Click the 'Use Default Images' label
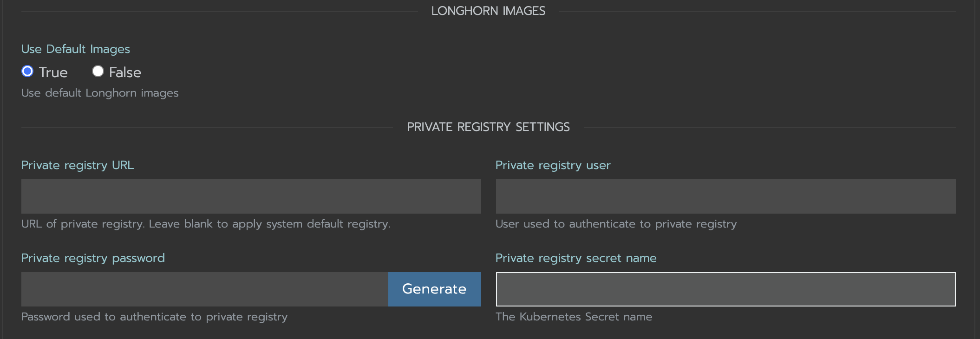The height and width of the screenshot is (339, 980). coord(76,49)
